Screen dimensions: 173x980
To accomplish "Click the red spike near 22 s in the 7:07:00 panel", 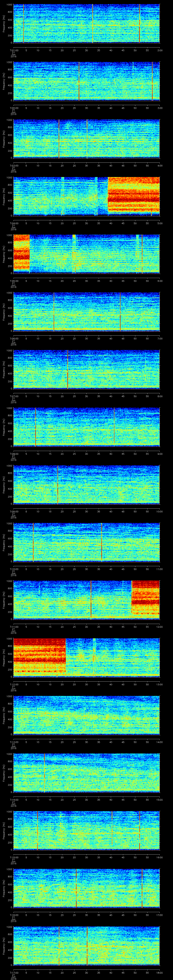I will [x=68, y=369].
